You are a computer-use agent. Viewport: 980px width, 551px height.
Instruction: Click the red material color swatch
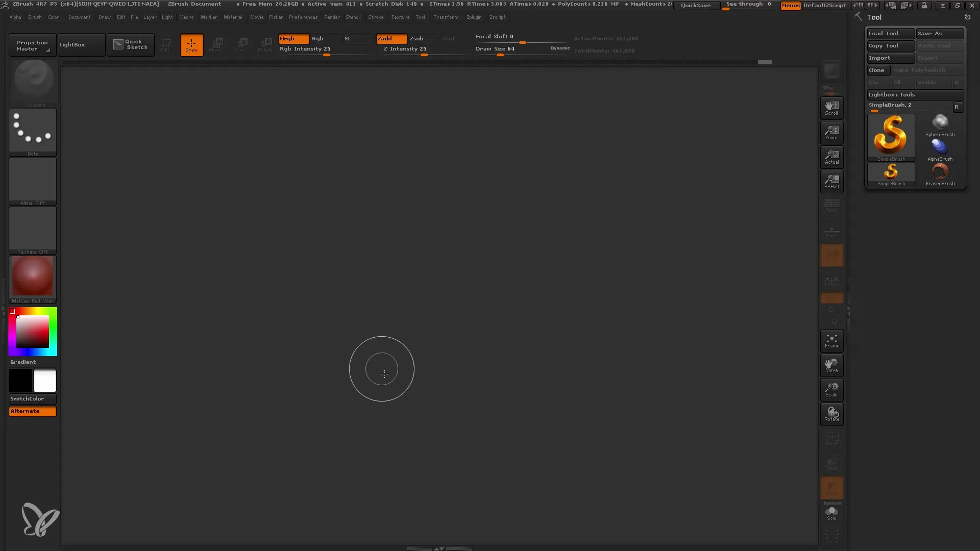pos(32,277)
